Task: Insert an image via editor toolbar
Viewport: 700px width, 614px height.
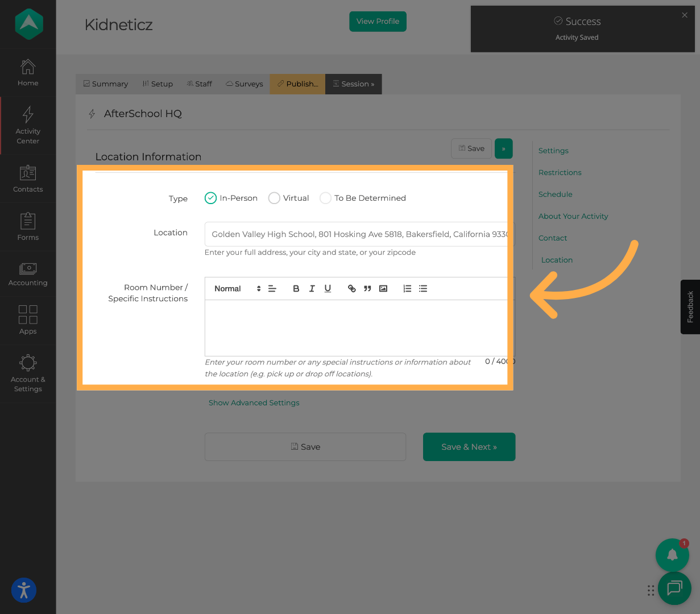Action: [383, 289]
